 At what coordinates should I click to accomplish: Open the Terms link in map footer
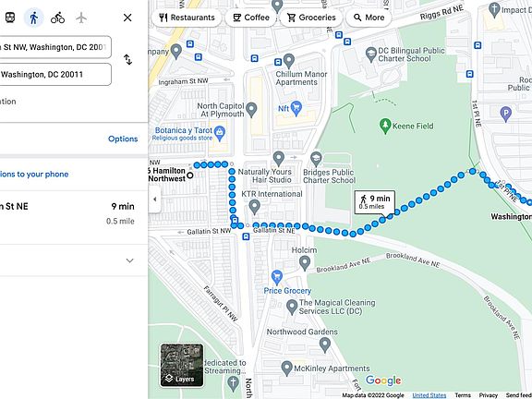463,395
